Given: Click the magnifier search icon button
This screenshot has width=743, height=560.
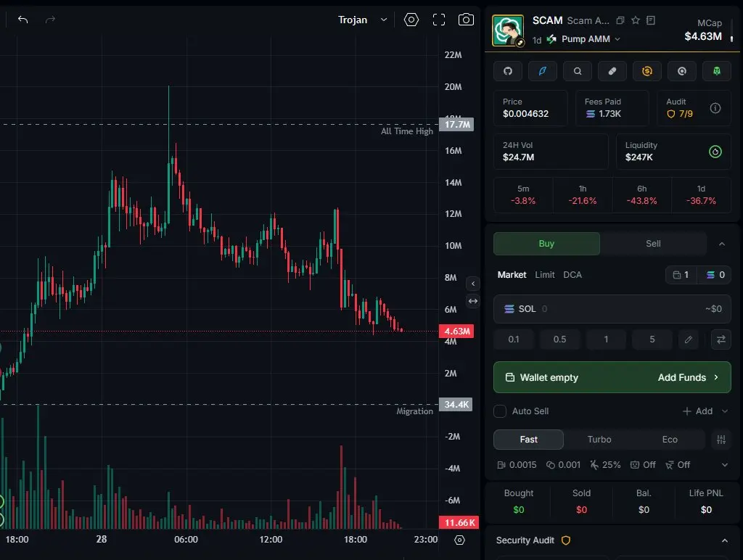Looking at the screenshot, I should tap(577, 71).
